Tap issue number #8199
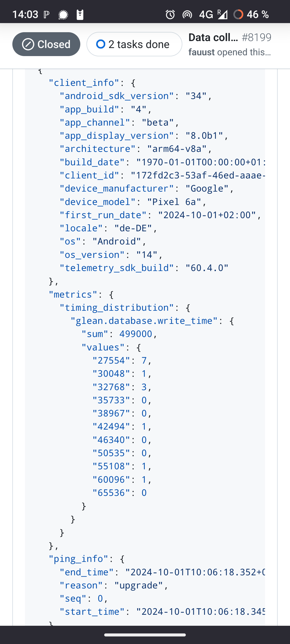The image size is (290, 644). 256,38
